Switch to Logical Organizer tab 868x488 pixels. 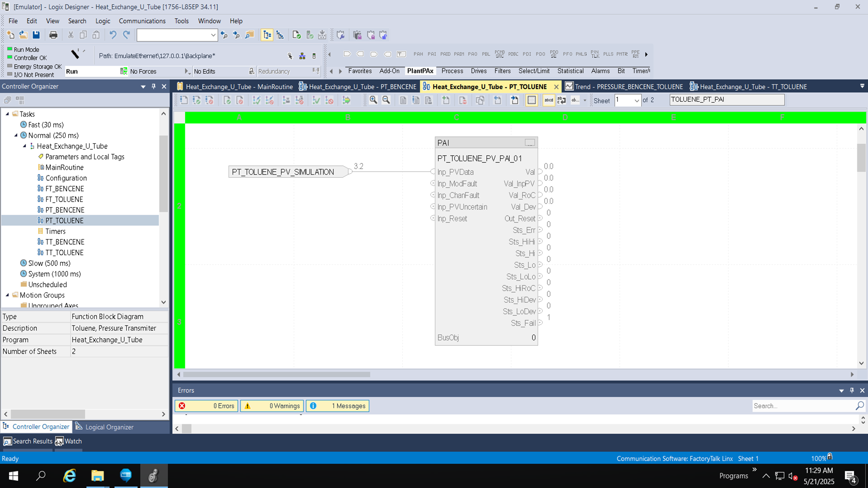104,427
